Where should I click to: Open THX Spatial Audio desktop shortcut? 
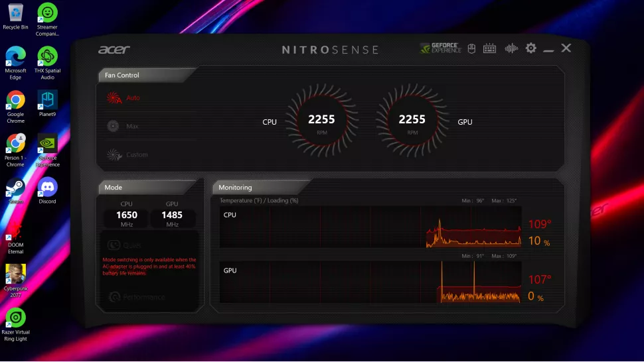click(x=47, y=63)
